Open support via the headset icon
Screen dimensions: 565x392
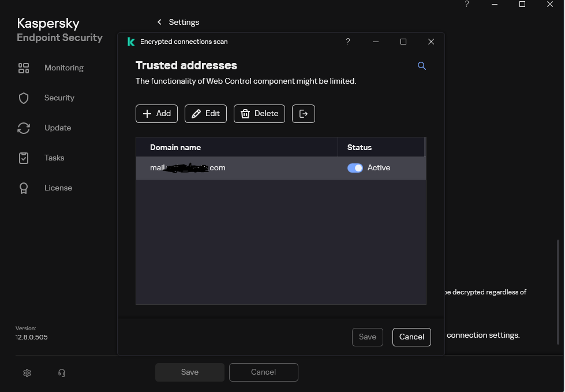point(62,373)
